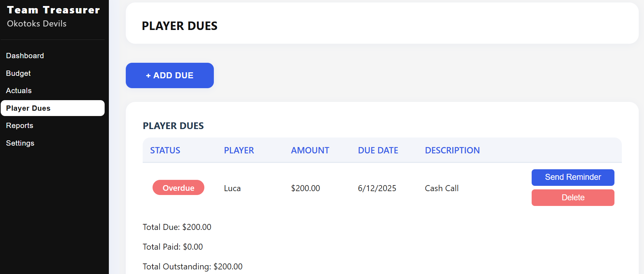Open the Dashboard page

pyautogui.click(x=25, y=55)
